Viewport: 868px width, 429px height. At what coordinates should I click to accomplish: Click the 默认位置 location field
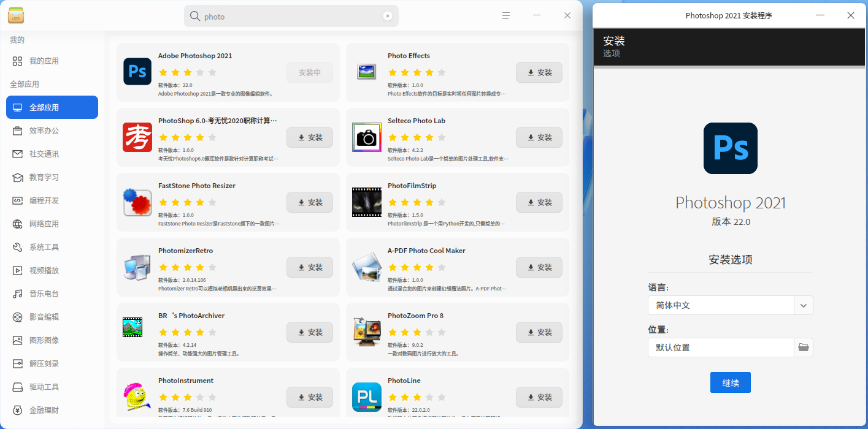pos(721,347)
